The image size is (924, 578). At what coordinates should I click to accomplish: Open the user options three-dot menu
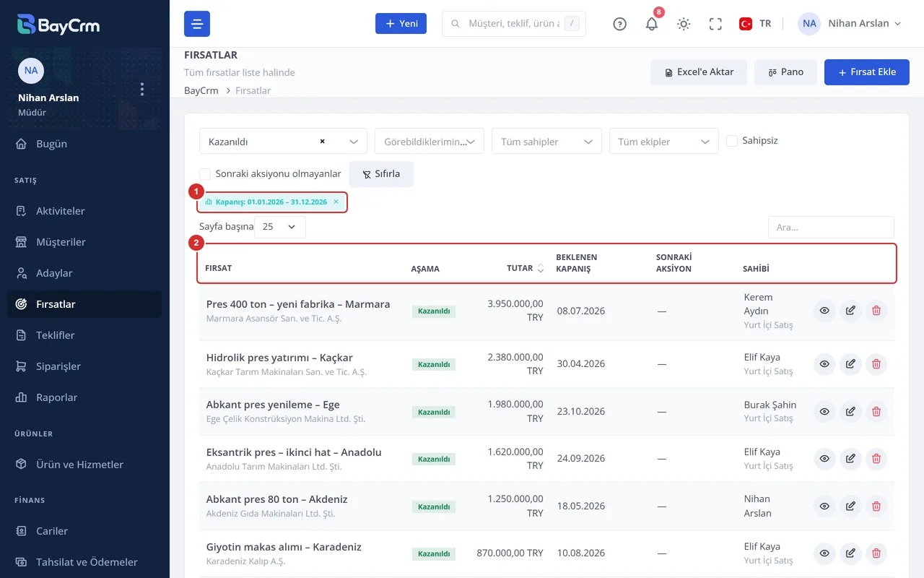coord(142,89)
